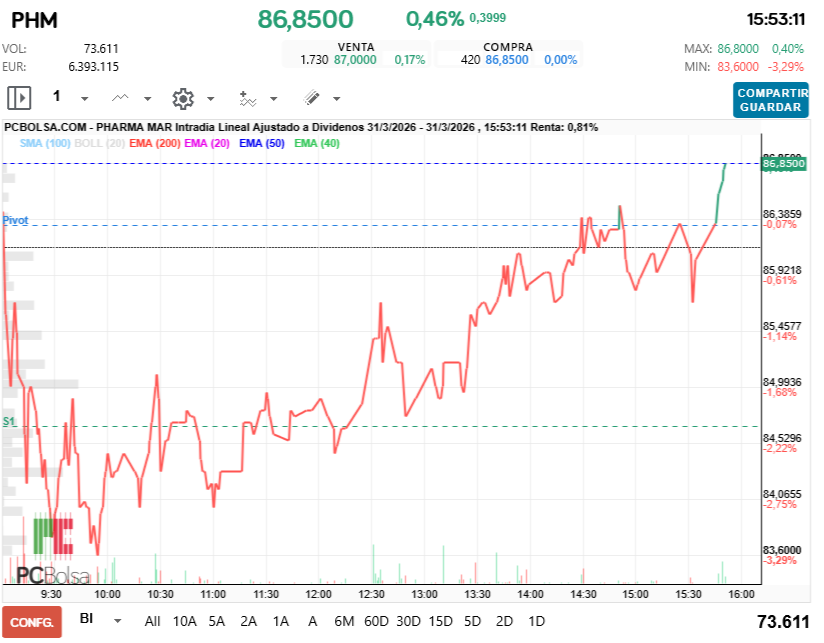Expand the chart type dropdown arrow
Viewport: 824px width, 643px height.
(148, 99)
